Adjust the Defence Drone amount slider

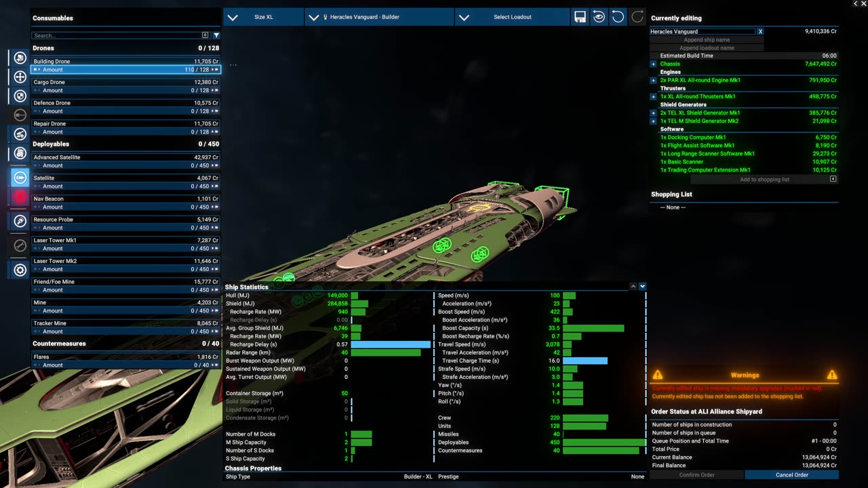[x=125, y=111]
